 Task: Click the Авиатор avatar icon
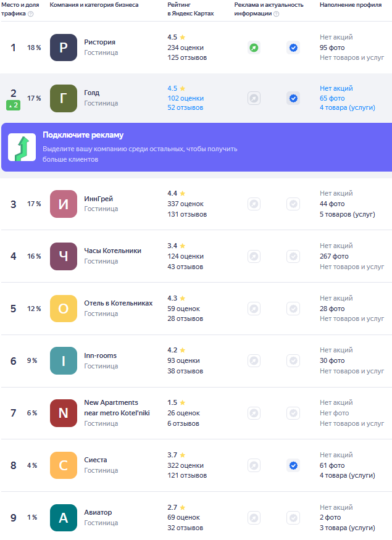[x=64, y=518]
